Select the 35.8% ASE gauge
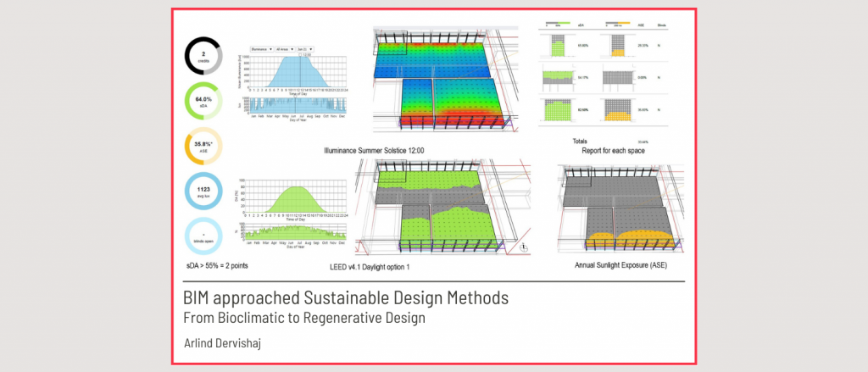Viewport: 868px width, 372px height. [x=203, y=149]
